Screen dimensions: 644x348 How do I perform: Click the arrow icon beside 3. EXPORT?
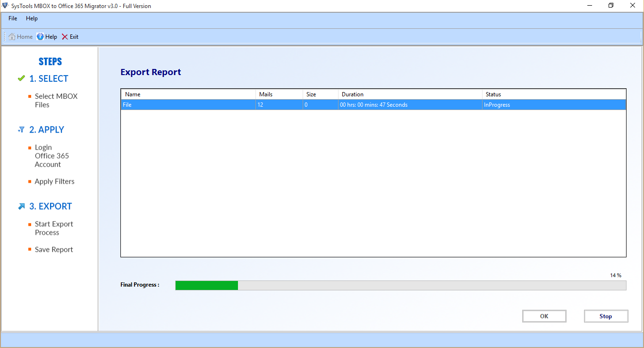pos(21,206)
